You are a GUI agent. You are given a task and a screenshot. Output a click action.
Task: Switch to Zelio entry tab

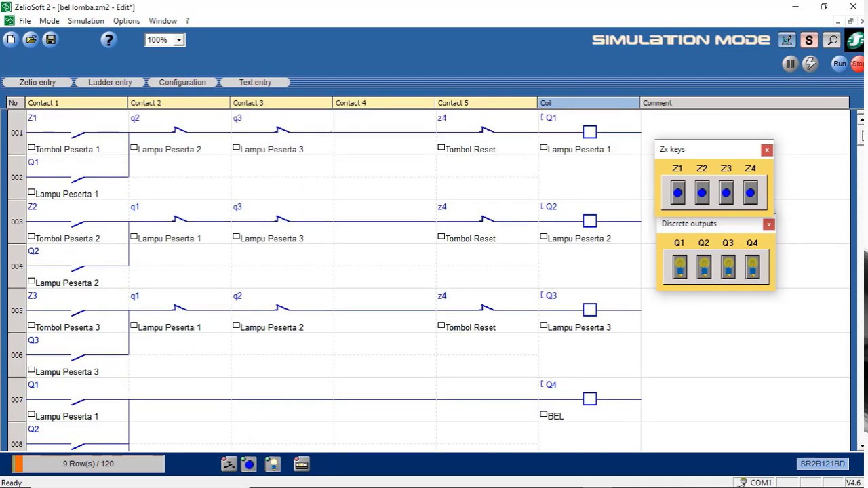coord(37,83)
